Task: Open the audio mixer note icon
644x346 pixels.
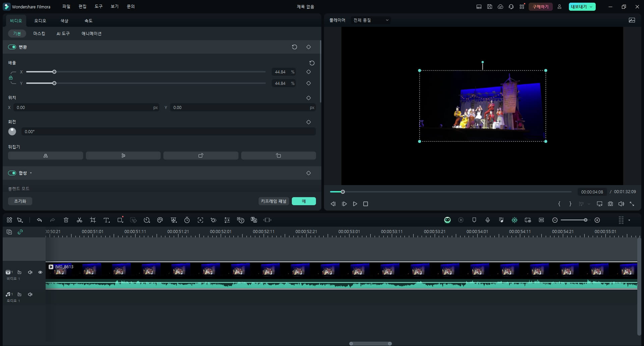Action: pos(501,220)
